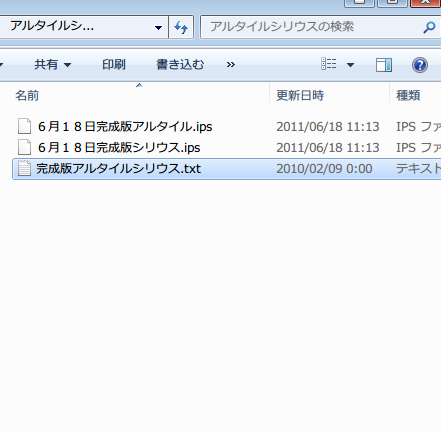
Task: Toggle the preview pane icon
Action: [384, 65]
